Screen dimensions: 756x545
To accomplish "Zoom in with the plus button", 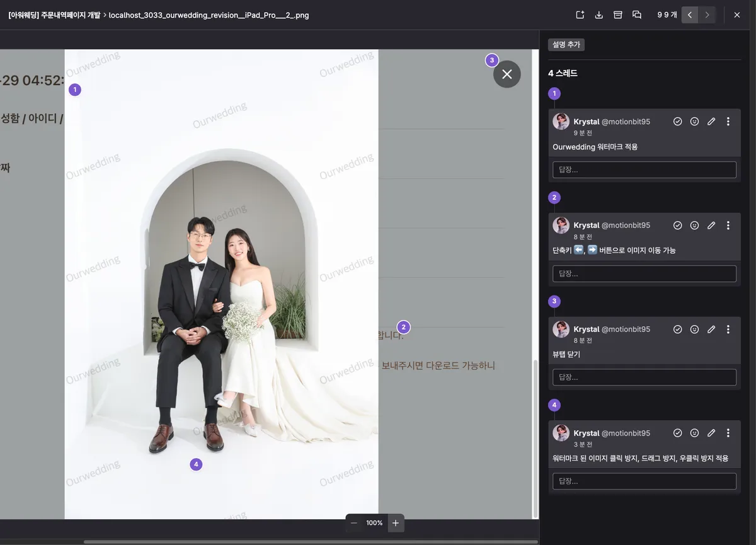I will pyautogui.click(x=396, y=523).
